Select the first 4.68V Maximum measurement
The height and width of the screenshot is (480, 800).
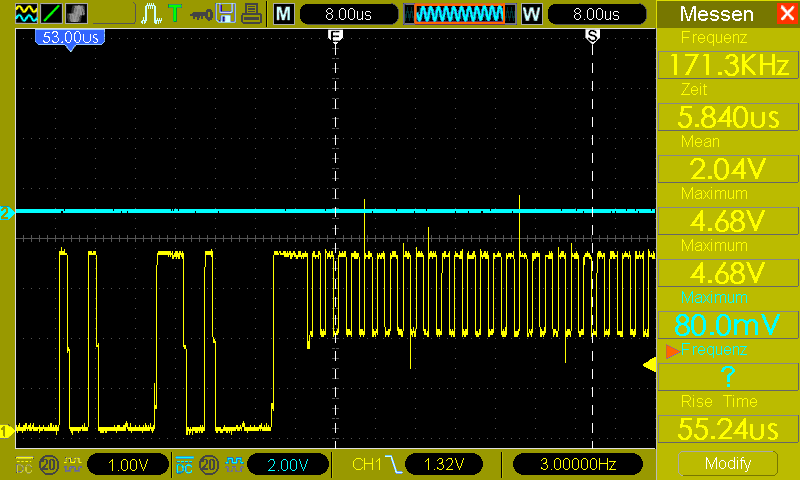728,221
